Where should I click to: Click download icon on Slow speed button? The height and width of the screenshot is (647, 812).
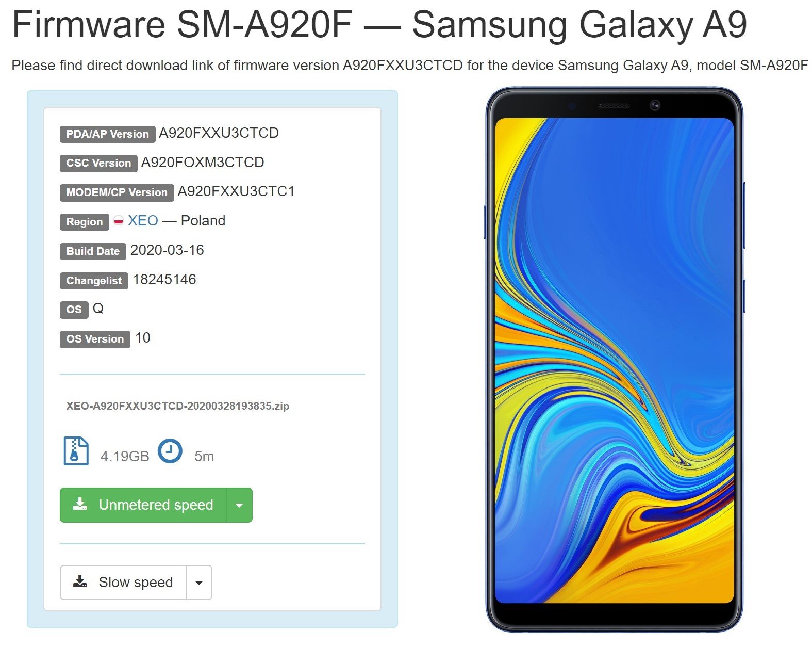coord(80,581)
